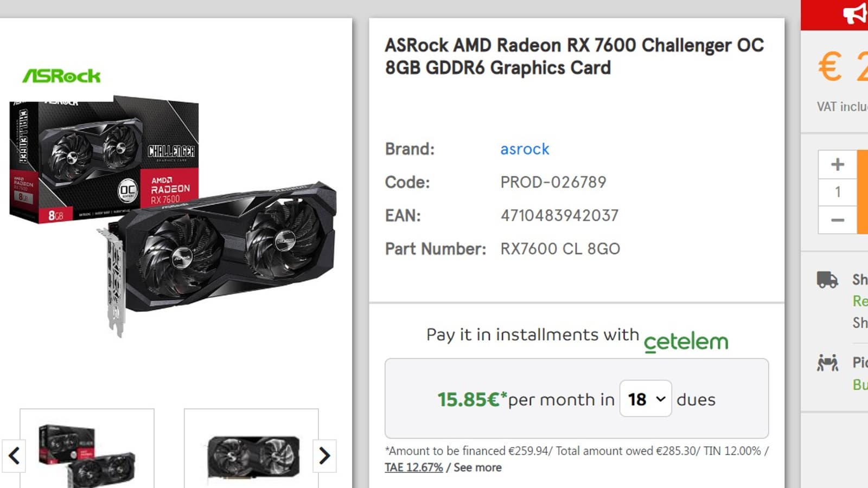Click the store pickup people icon

[x=827, y=362]
